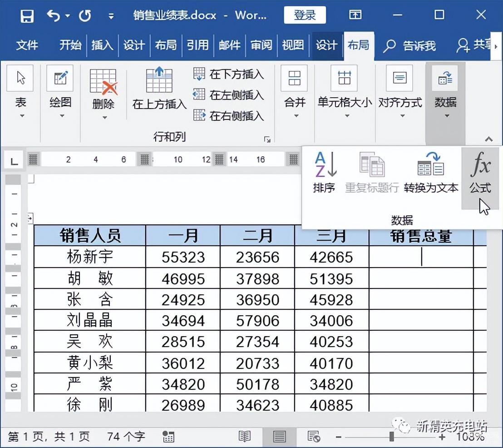The width and height of the screenshot is (503, 448).
Task: Click 在下方插入 to insert row below
Action: (229, 74)
